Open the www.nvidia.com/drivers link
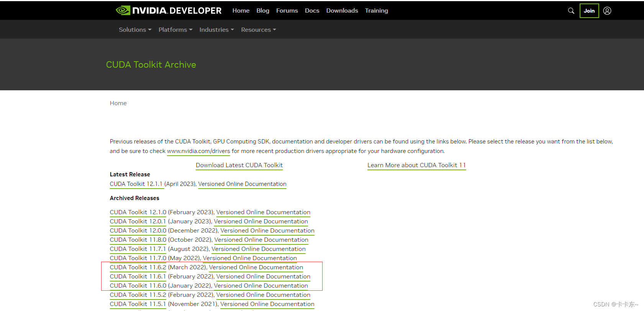Screen dimensions: 644x311 click(198, 151)
